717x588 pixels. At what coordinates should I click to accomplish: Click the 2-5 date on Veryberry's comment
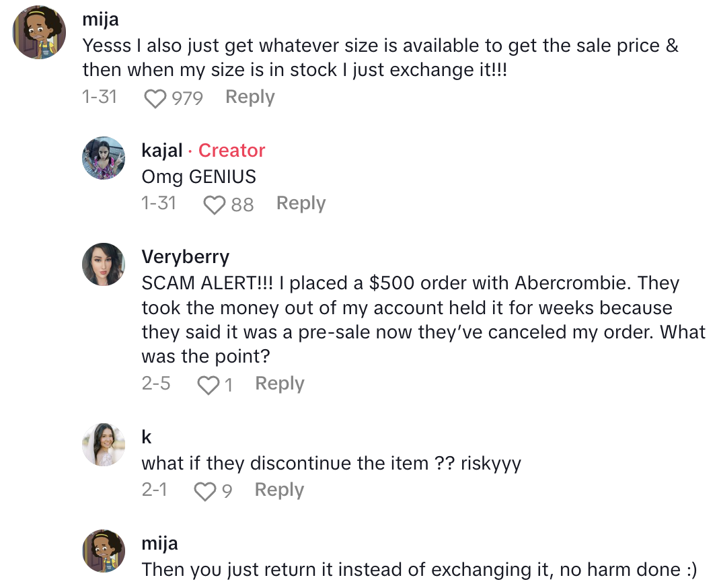tap(156, 383)
